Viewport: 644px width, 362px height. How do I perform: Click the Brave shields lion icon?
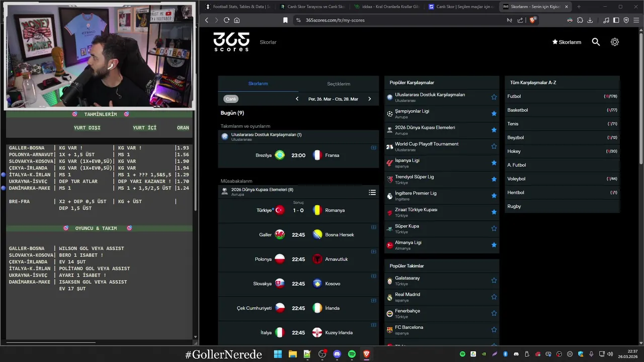(x=533, y=20)
